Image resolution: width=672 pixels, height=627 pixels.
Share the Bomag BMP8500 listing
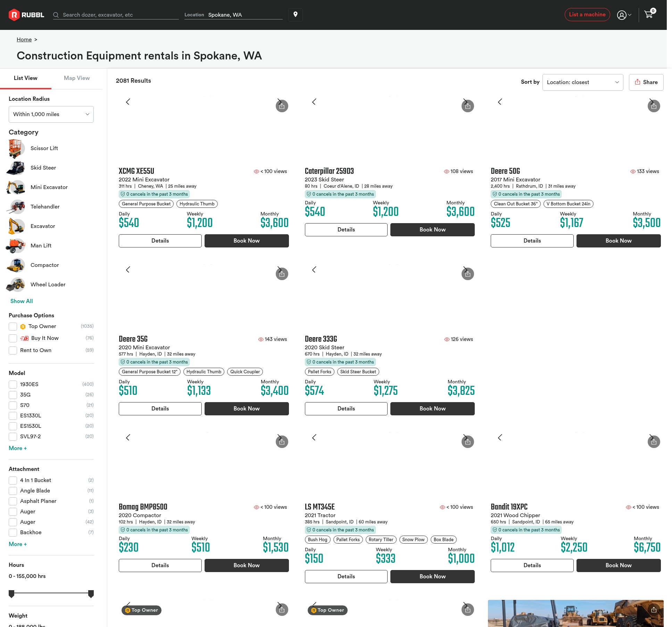282,442
